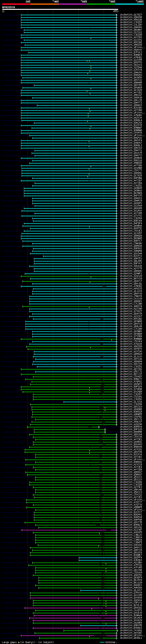The width and height of the screenshot is (146, 644).
Task: Click the UniRef100_A7NXB2 label
Action: pos(131,286)
